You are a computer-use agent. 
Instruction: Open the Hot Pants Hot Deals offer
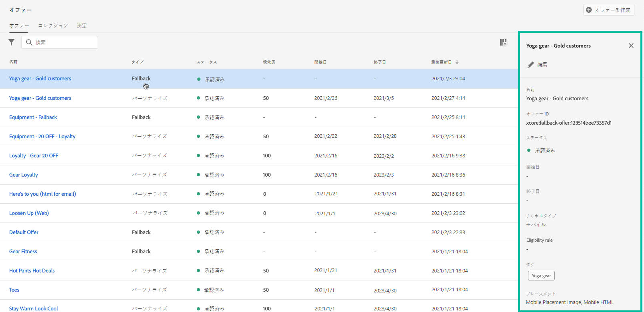pyautogui.click(x=32, y=271)
